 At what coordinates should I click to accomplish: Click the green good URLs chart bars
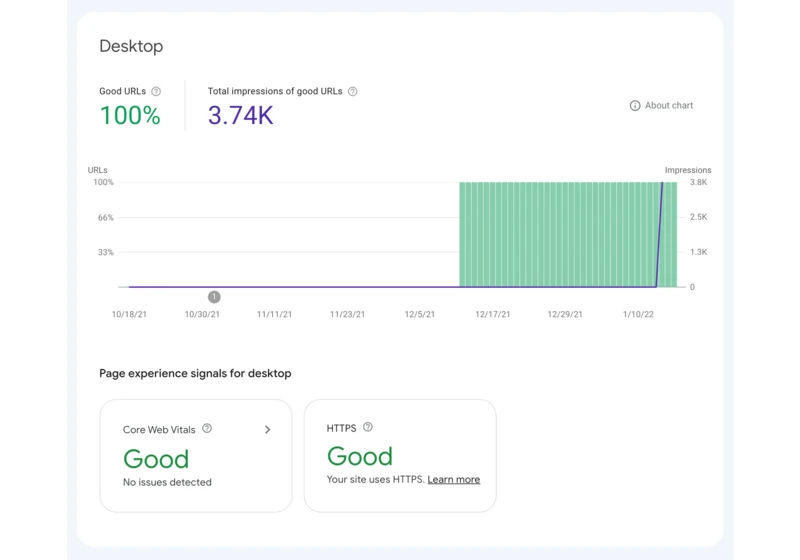coord(568,235)
